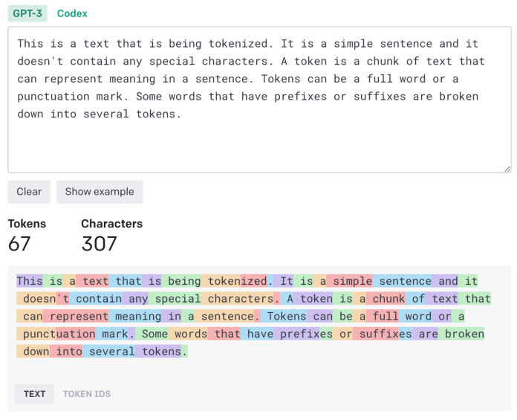This screenshot has height=420, width=517.
Task: Click highlighted 'This' token in output
Action: (x=30, y=281)
